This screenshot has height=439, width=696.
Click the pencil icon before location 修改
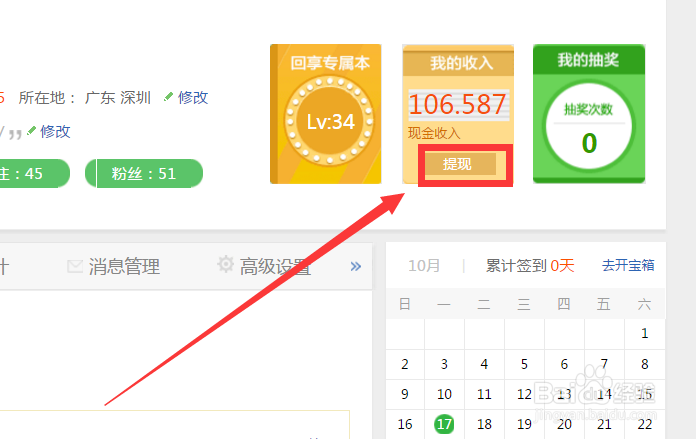click(168, 96)
